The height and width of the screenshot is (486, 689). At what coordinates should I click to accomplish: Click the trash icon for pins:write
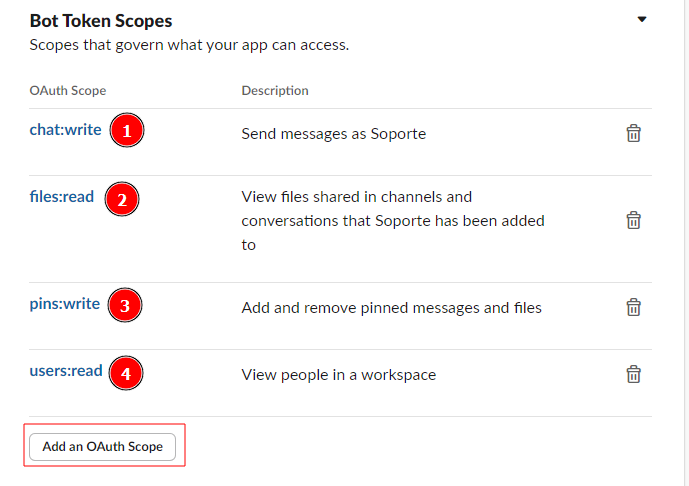633,307
